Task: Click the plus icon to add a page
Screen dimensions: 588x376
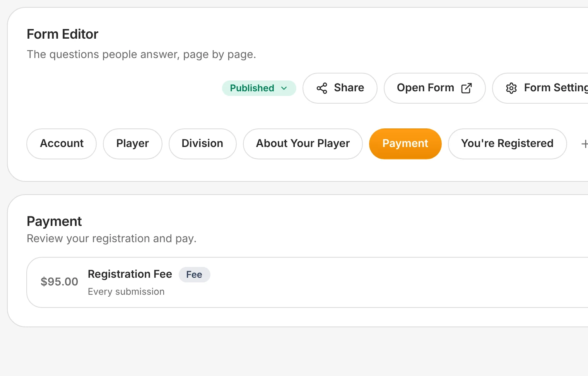Action: tap(584, 144)
